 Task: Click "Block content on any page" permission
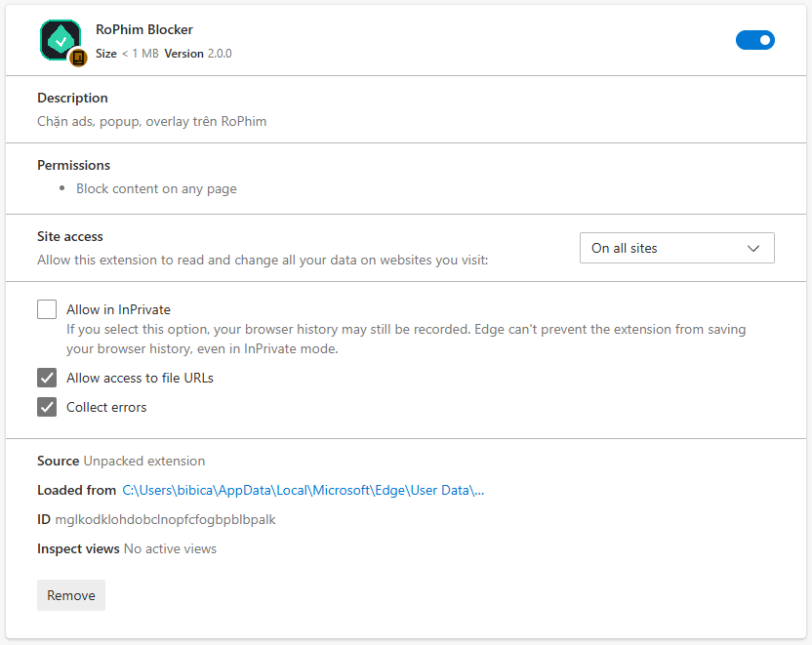coord(156,188)
